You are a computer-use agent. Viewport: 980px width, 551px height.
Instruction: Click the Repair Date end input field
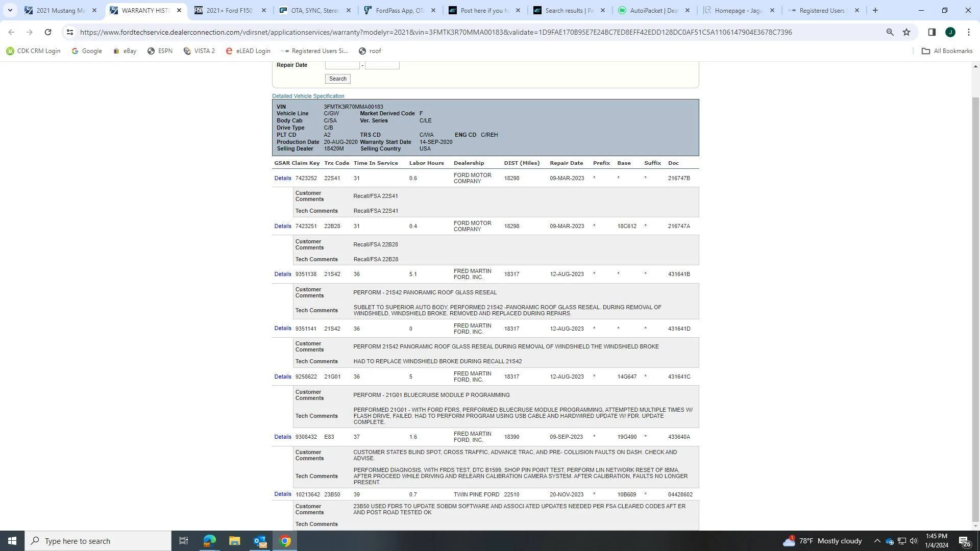pos(382,65)
